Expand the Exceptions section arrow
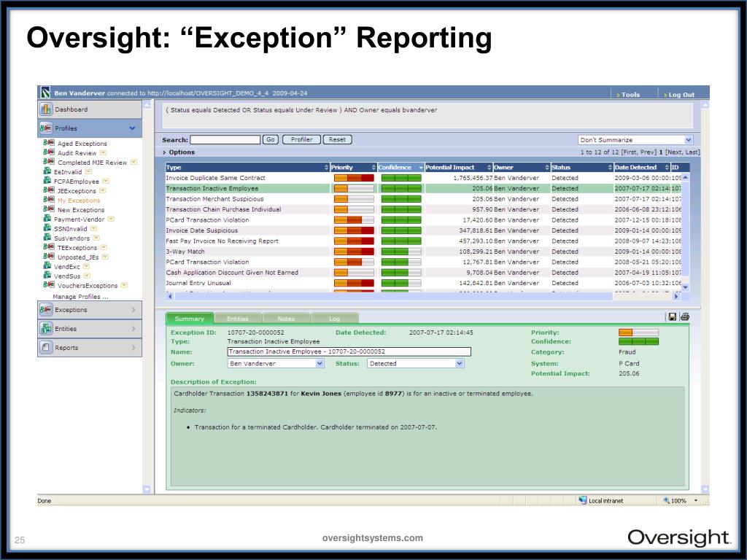Screen dimensions: 747x560 [133, 309]
